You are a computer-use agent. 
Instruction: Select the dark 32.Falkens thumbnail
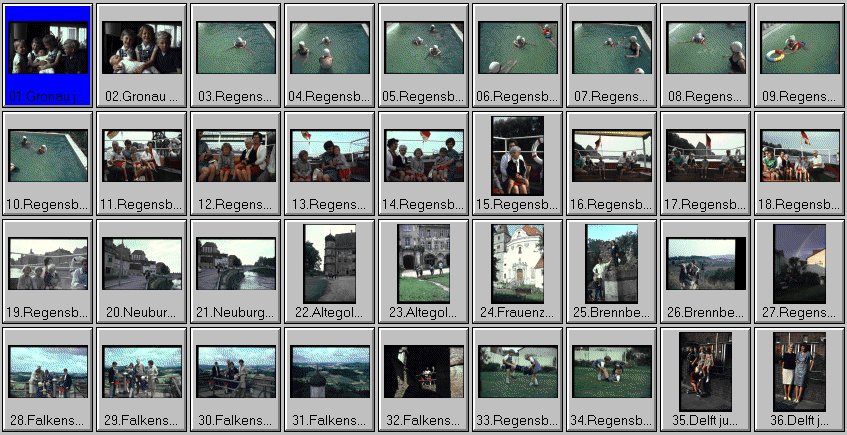pyautogui.click(x=423, y=372)
